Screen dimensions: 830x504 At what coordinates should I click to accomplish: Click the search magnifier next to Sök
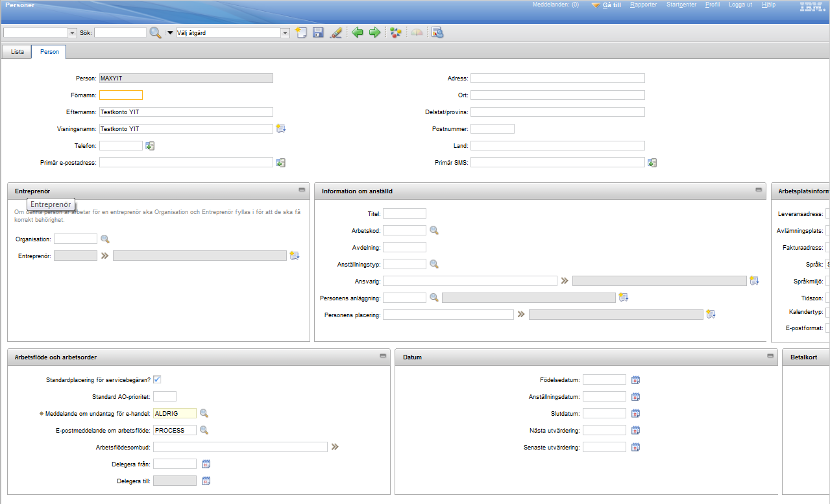156,32
